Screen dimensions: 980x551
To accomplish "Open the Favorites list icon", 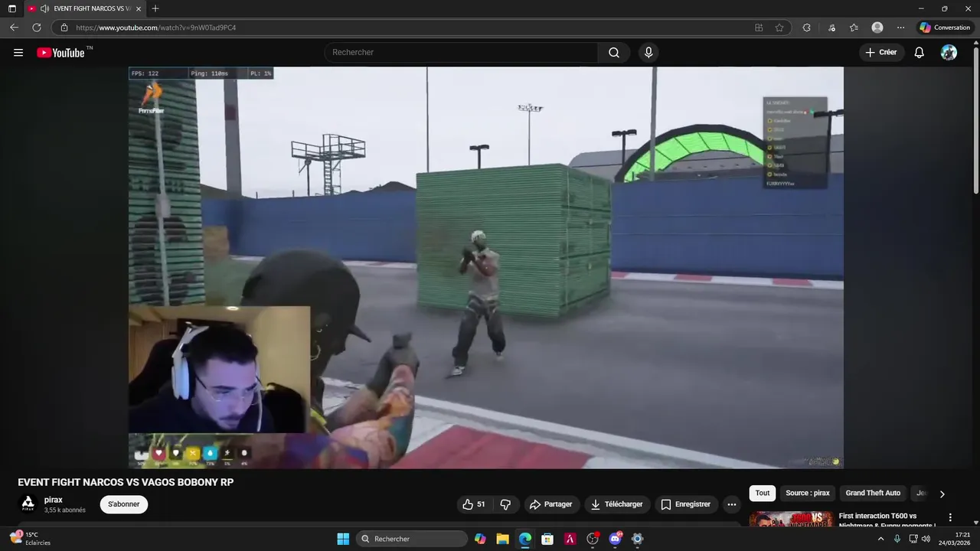I will [x=854, y=28].
